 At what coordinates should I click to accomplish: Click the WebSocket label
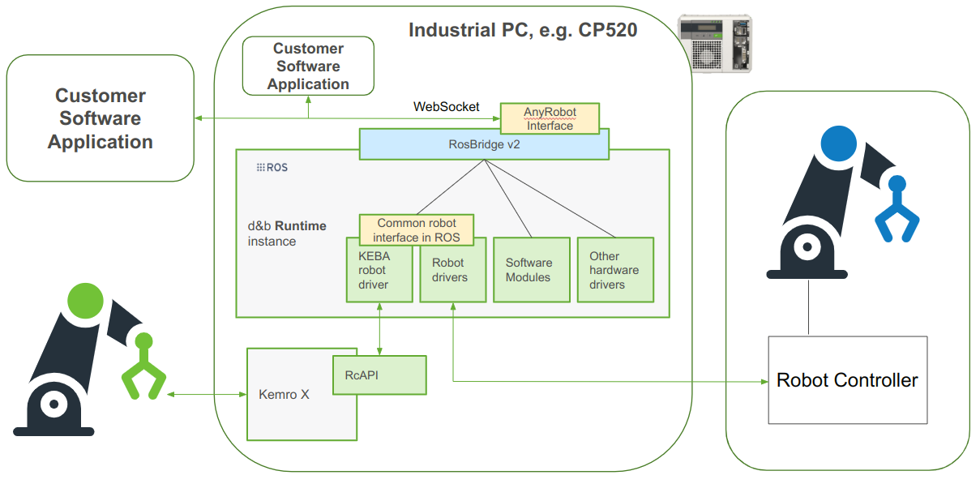tap(447, 106)
